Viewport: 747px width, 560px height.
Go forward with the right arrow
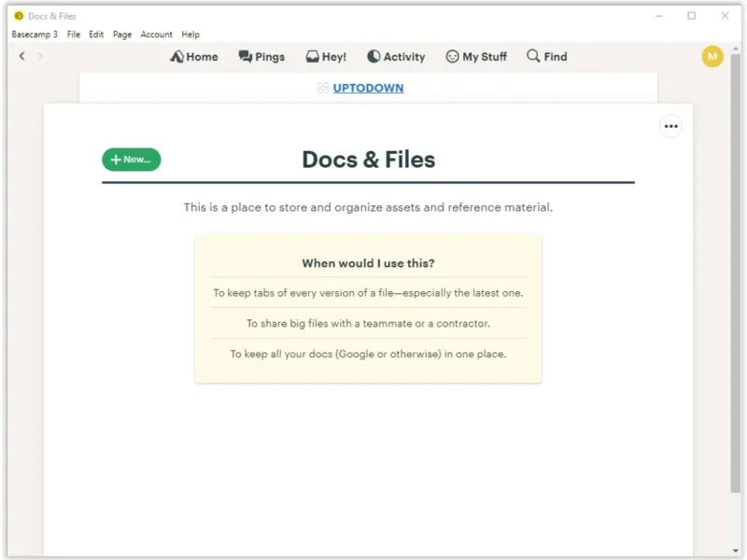(40, 56)
